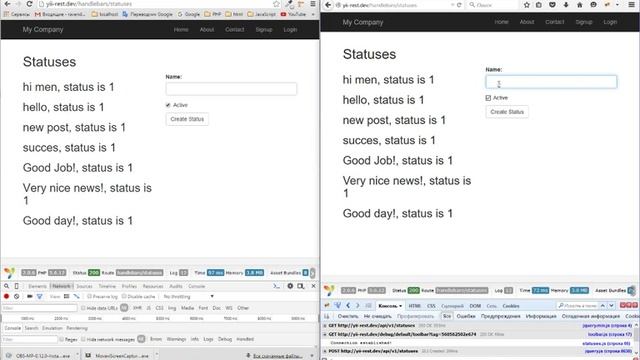
Task: Toggle the DevTools device mode phone icon
Action: pyautogui.click(x=17, y=286)
